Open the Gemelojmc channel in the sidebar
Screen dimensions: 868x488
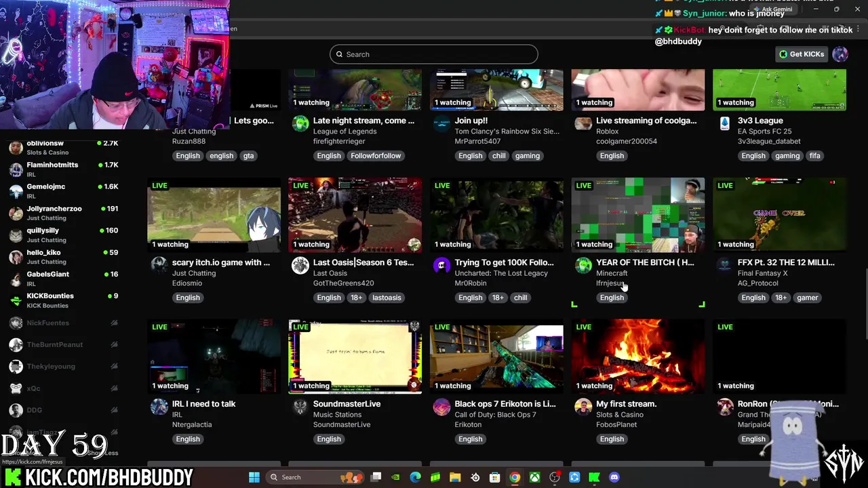64,191
